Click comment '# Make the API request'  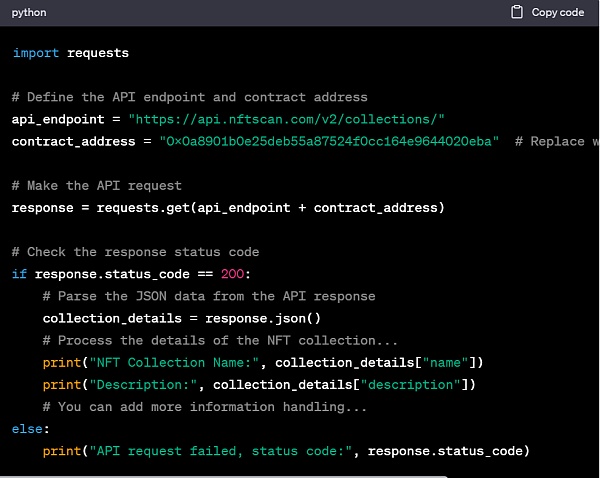click(96, 186)
